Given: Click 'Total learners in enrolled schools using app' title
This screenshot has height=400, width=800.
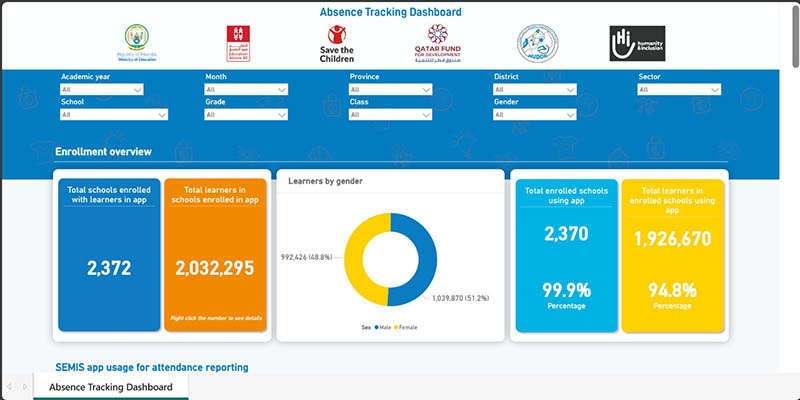Looking at the screenshot, I should tap(672, 200).
